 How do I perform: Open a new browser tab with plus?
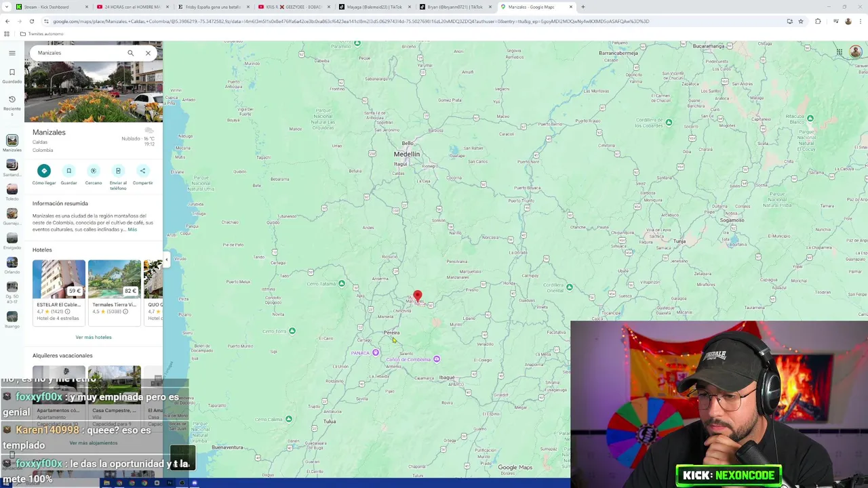point(583,7)
